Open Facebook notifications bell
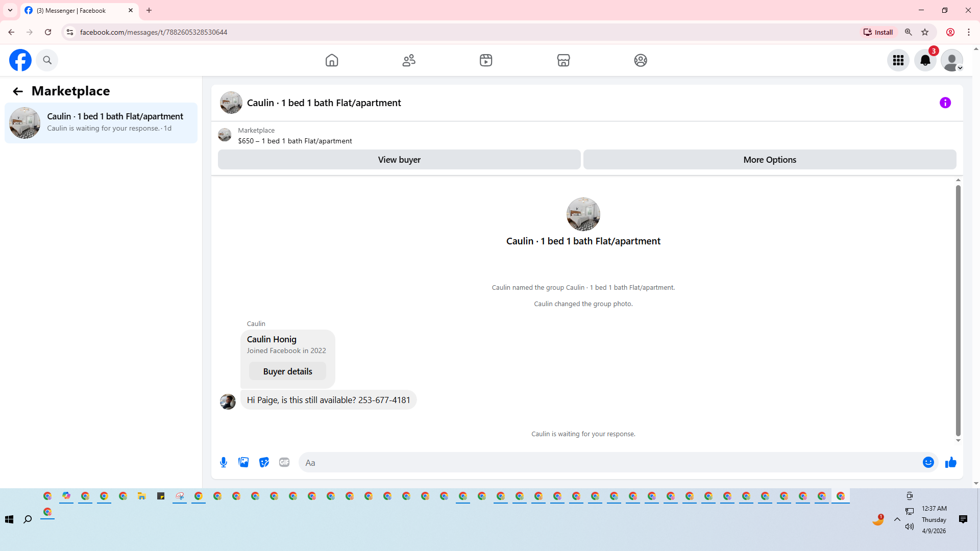 tap(925, 61)
